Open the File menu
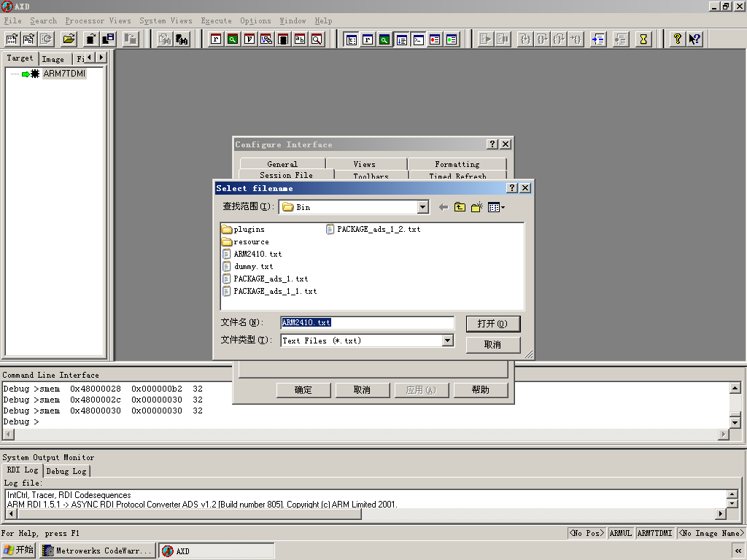Image resolution: width=747 pixels, height=560 pixels. tap(13, 20)
